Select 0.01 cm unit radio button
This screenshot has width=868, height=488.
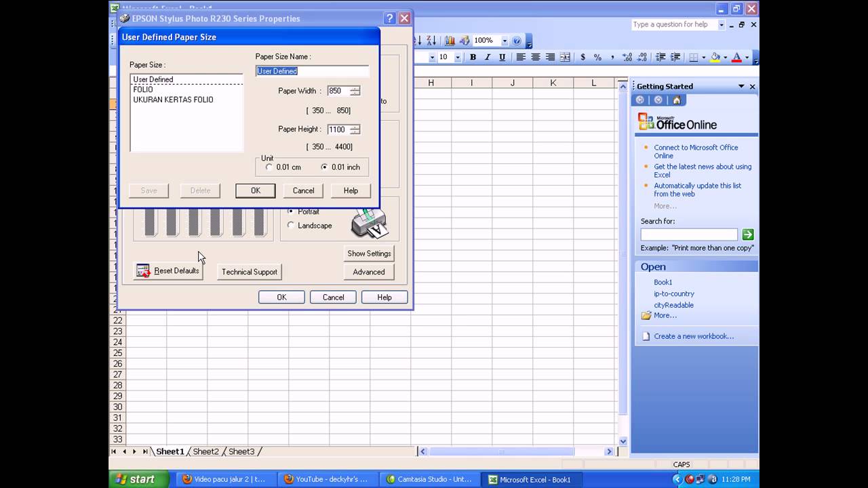click(x=269, y=167)
